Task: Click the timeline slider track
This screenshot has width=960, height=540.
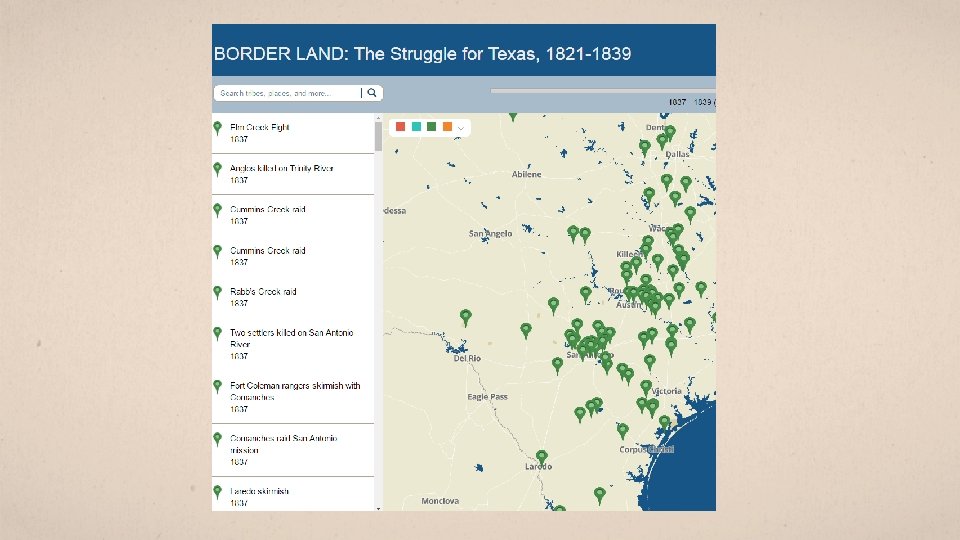Action: click(x=602, y=91)
